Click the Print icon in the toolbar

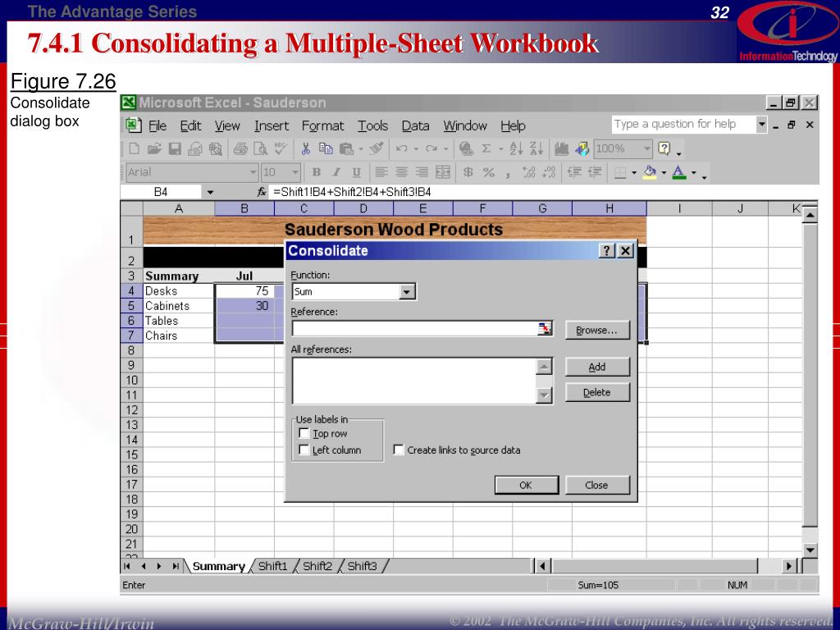point(240,148)
